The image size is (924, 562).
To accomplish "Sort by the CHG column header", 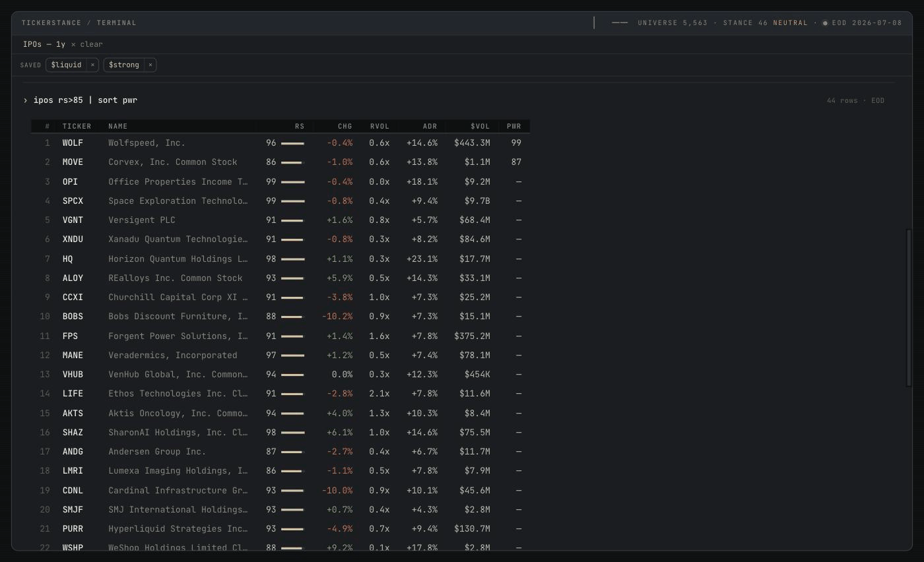I will [x=345, y=126].
